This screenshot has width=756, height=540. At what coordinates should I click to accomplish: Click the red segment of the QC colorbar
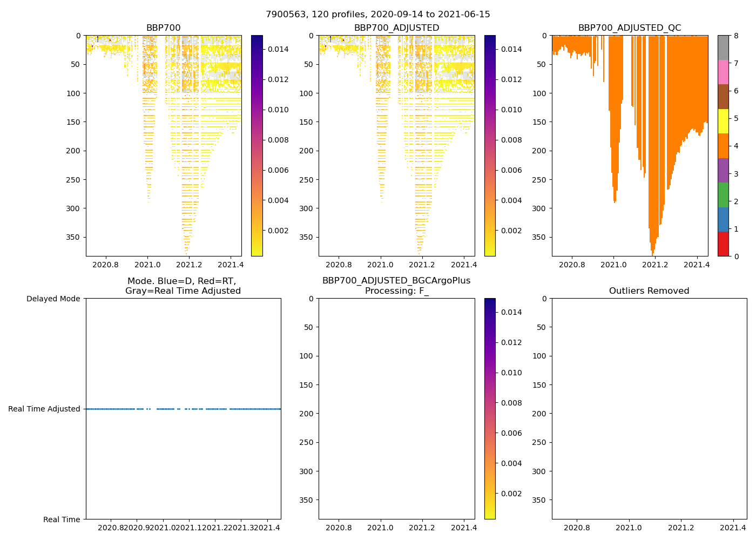723,244
